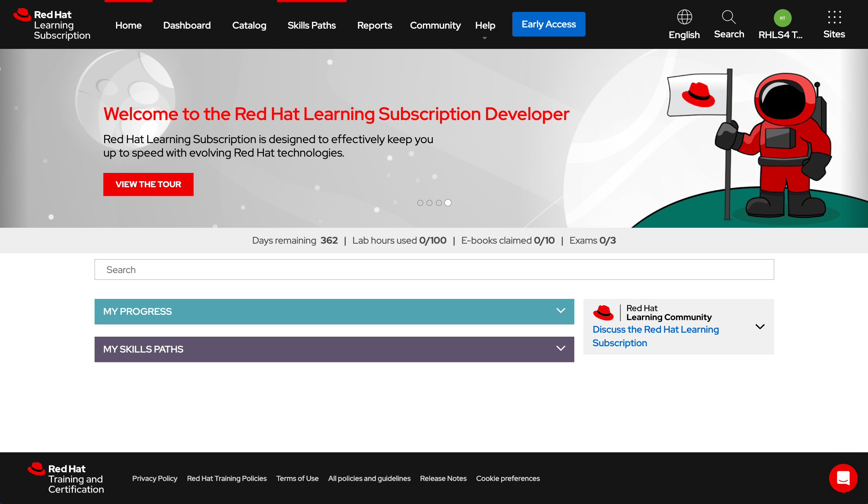Select the last carousel position dot
The image size is (868, 504).
(448, 203)
